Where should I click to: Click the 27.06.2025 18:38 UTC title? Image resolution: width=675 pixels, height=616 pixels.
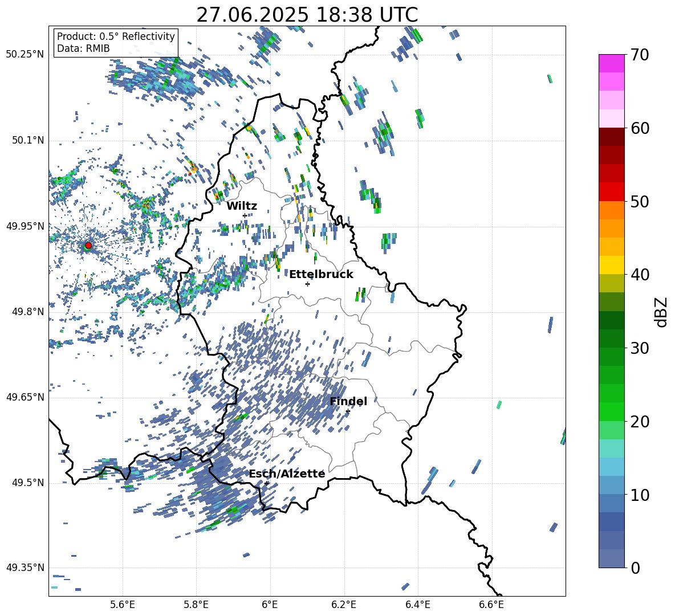pos(307,15)
